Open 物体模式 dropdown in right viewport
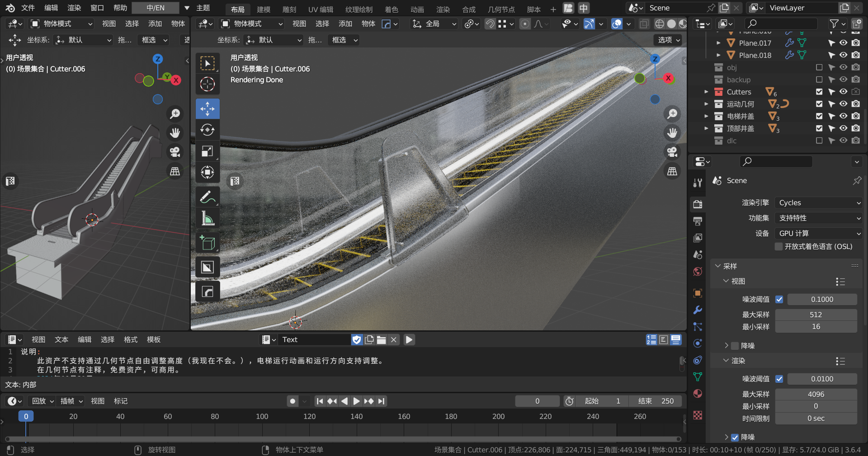Image resolution: width=868 pixels, height=456 pixels. (x=252, y=24)
